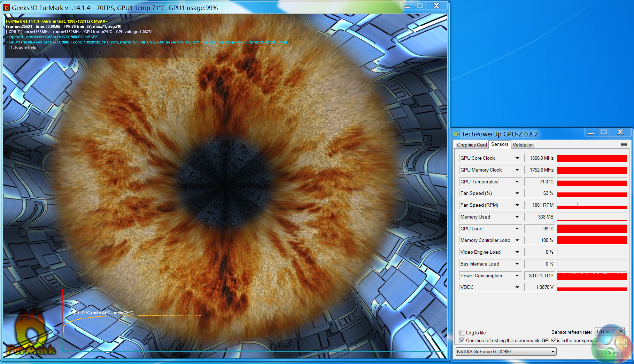Maximize the GPU-Z window

point(604,132)
